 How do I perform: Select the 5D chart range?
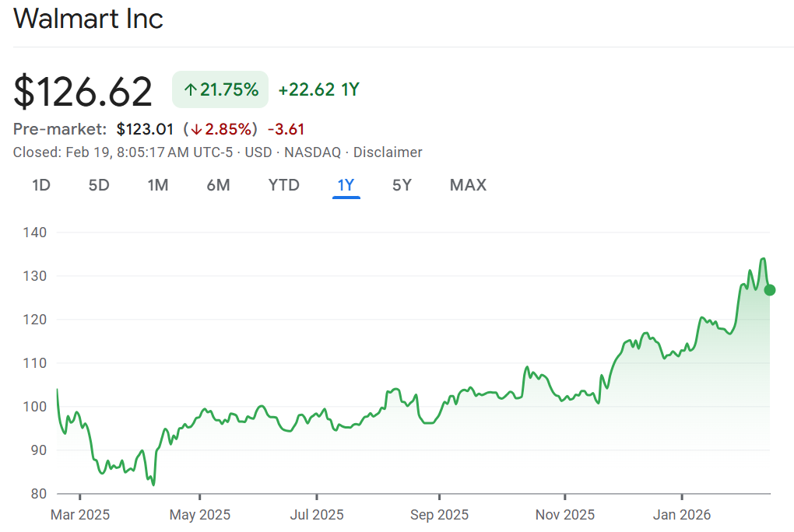[x=98, y=185]
